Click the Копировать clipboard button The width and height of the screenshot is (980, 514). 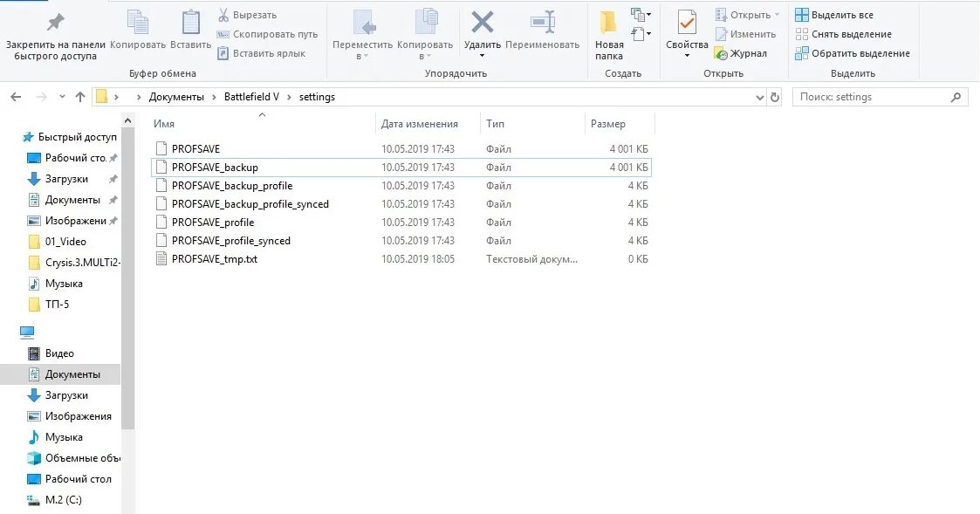coord(138,30)
